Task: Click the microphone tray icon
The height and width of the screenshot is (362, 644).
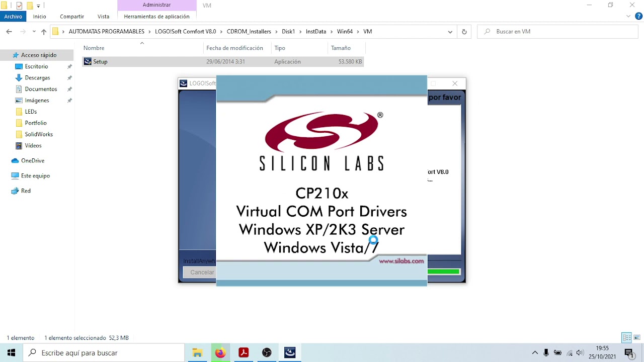Action: click(x=546, y=353)
